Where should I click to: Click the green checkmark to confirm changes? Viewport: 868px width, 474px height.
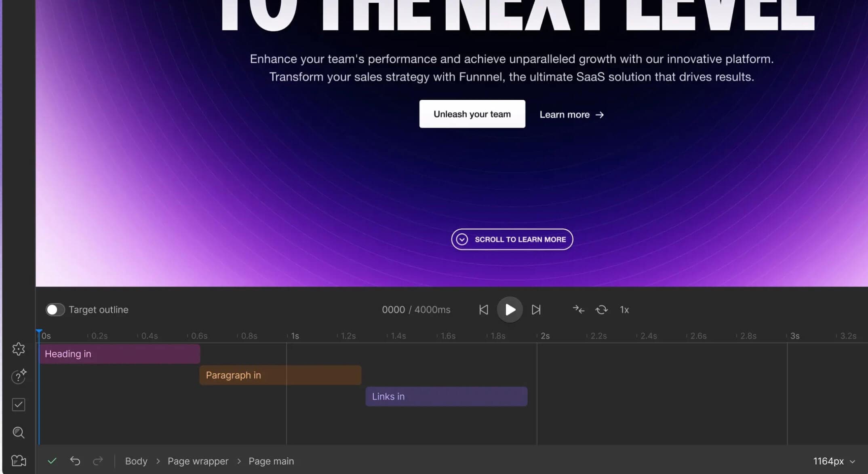pos(52,461)
